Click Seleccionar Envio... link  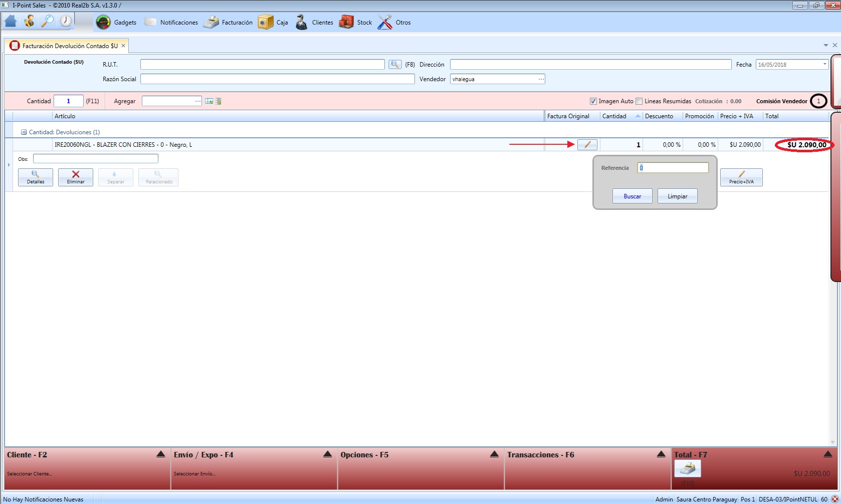[194, 473]
